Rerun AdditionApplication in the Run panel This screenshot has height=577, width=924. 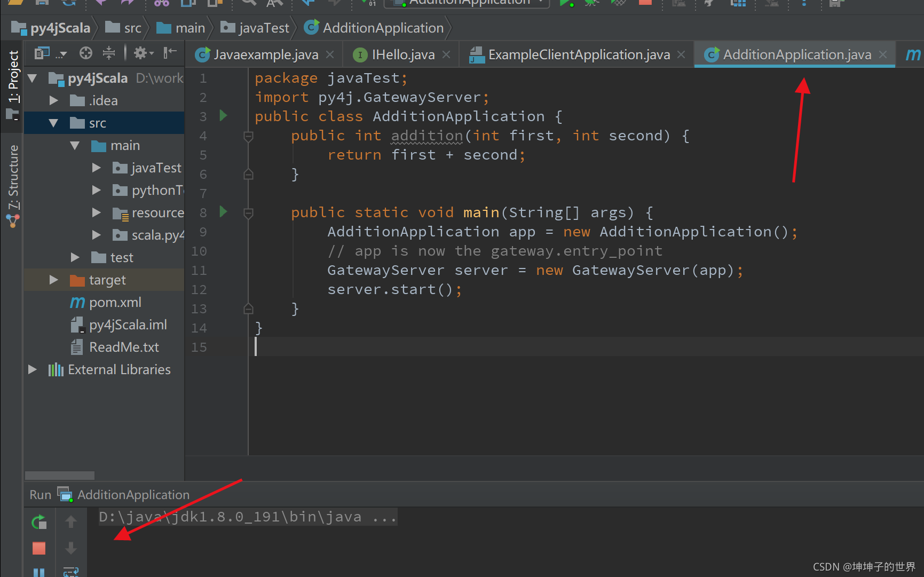(x=38, y=522)
